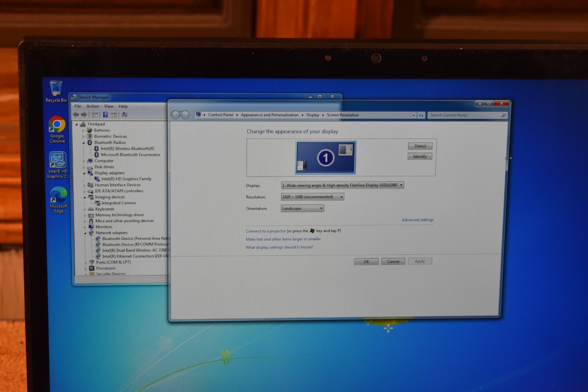This screenshot has height=392, width=588.
Task: Click the Back arrow in Device Manager toolbar
Action: (x=76, y=115)
